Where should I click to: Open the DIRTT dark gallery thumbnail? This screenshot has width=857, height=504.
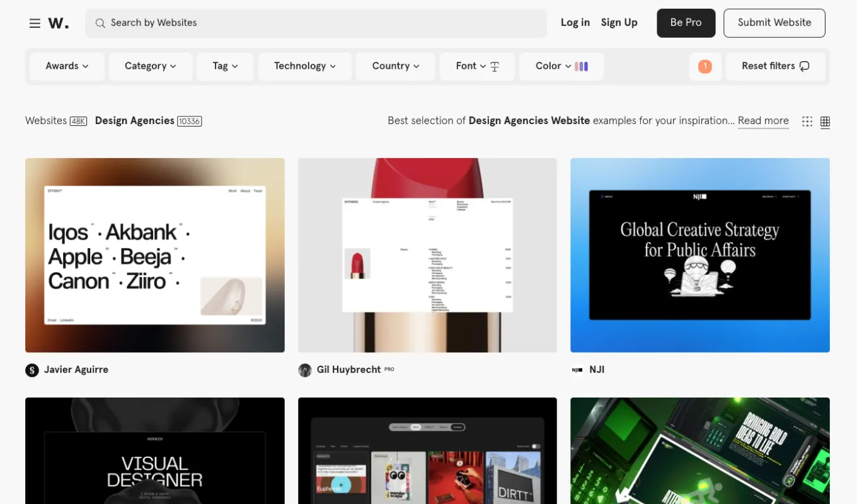pos(427,450)
